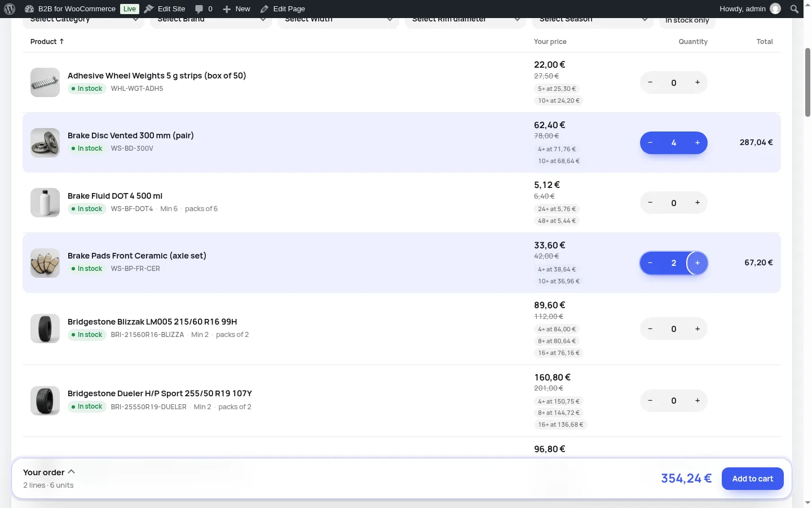
Task: Open Brake Fluid DOT 4 500 ml product
Action: (115, 196)
